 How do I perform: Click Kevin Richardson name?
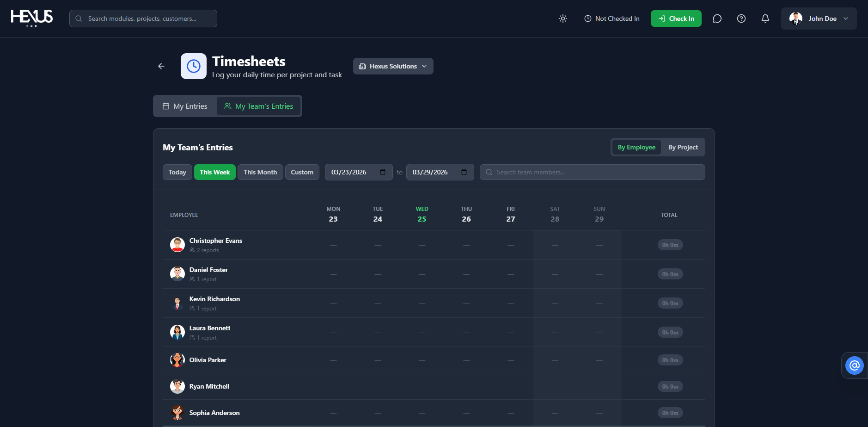214,299
